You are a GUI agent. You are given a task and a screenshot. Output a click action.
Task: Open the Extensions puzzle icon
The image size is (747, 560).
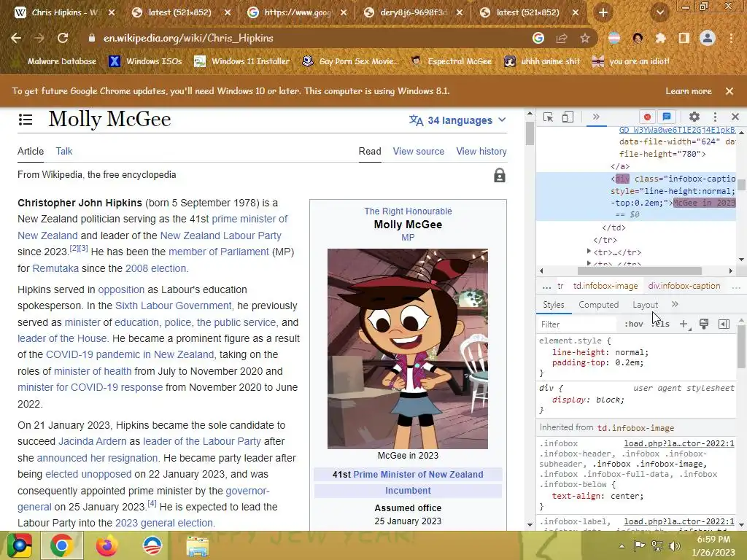click(660, 38)
